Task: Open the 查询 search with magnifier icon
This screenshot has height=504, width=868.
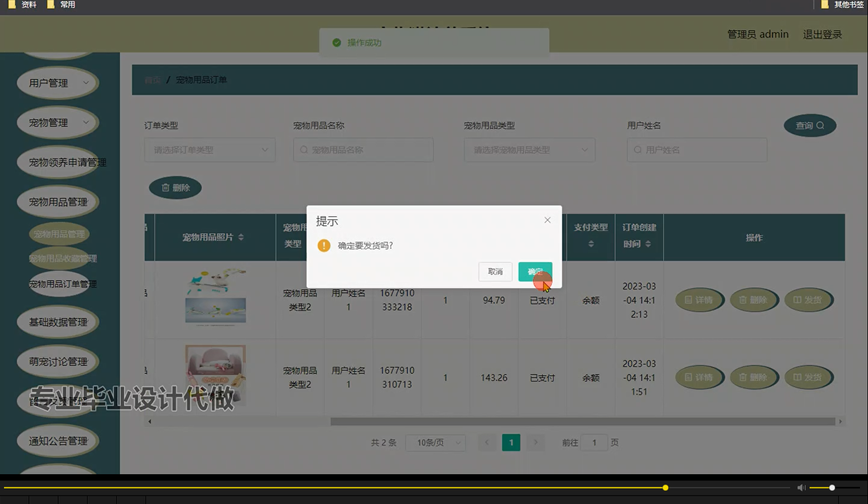Action: pyautogui.click(x=810, y=125)
